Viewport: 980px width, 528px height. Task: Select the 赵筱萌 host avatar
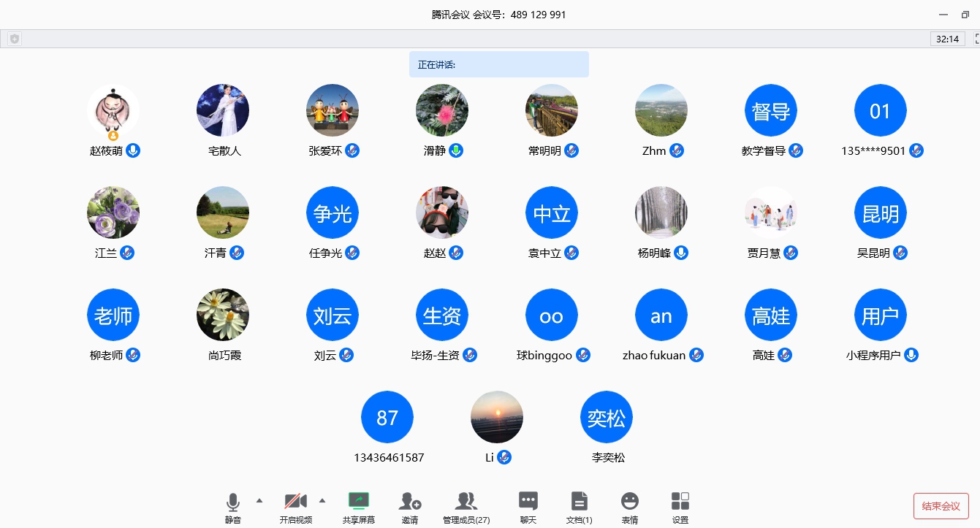(113, 110)
